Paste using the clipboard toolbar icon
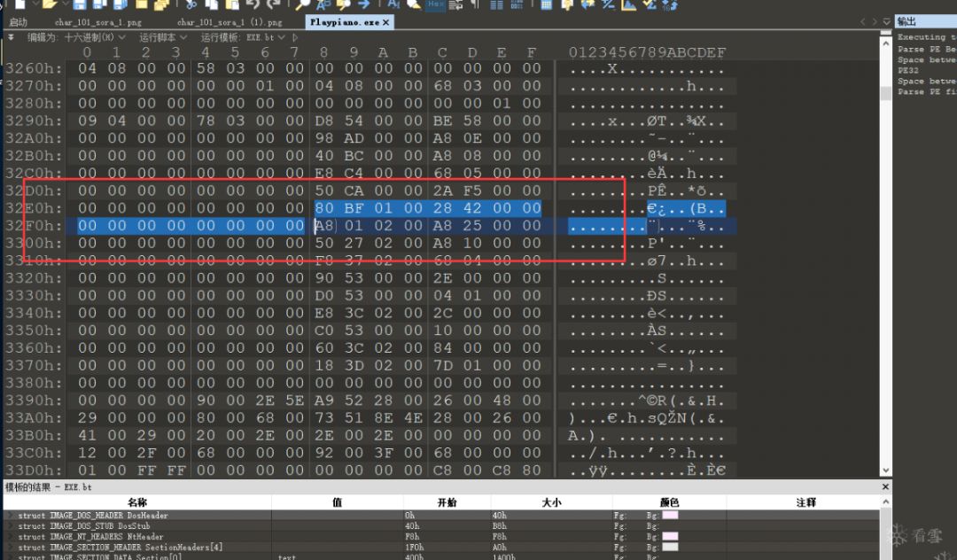Image resolution: width=957 pixels, height=560 pixels. coord(232,4)
